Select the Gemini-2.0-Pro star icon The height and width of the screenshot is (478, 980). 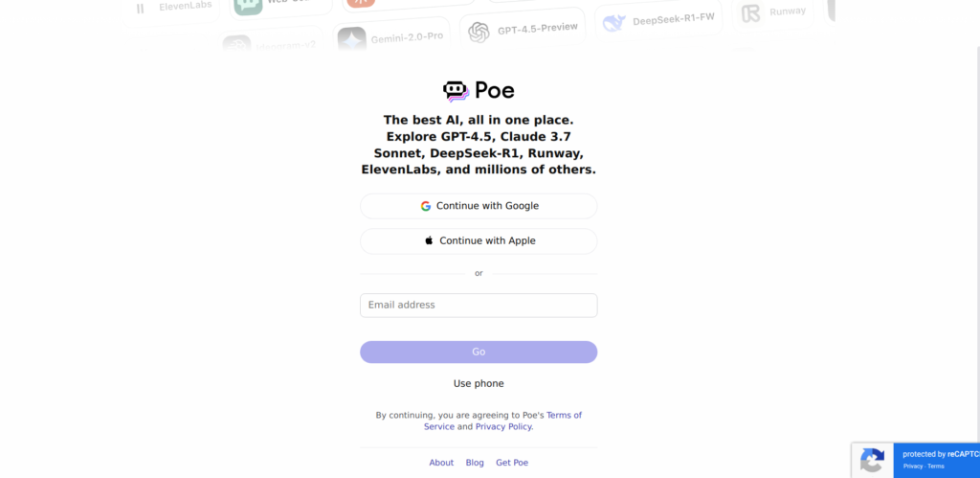tap(352, 40)
